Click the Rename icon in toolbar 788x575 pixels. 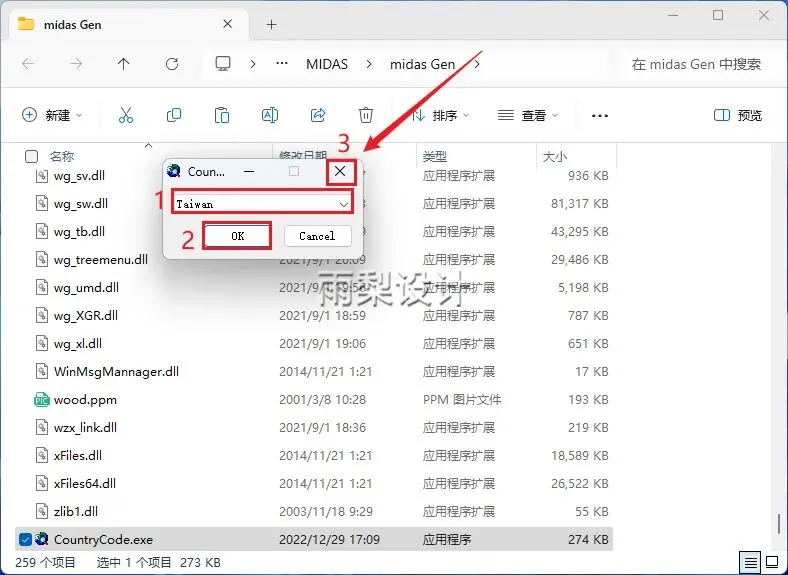(270, 116)
